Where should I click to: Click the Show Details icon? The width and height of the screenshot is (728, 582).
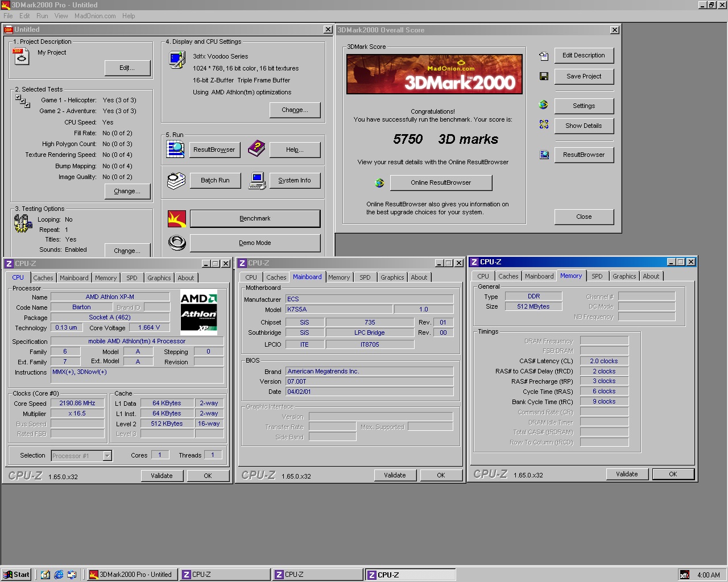pos(544,124)
